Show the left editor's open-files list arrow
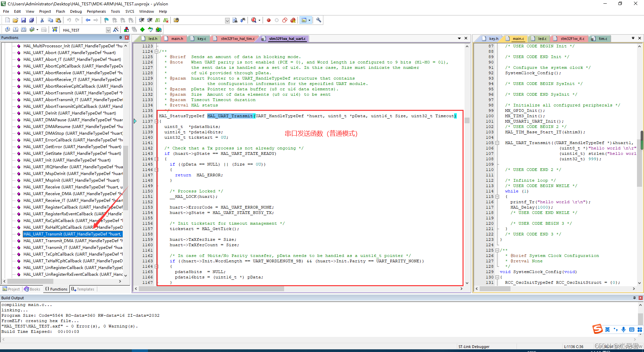This screenshot has width=644, height=352. [x=459, y=38]
